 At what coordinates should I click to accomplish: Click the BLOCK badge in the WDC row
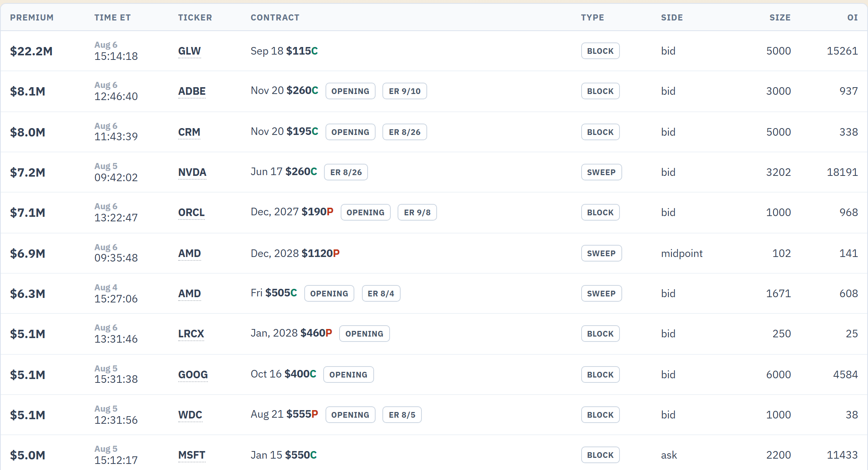pyautogui.click(x=601, y=415)
